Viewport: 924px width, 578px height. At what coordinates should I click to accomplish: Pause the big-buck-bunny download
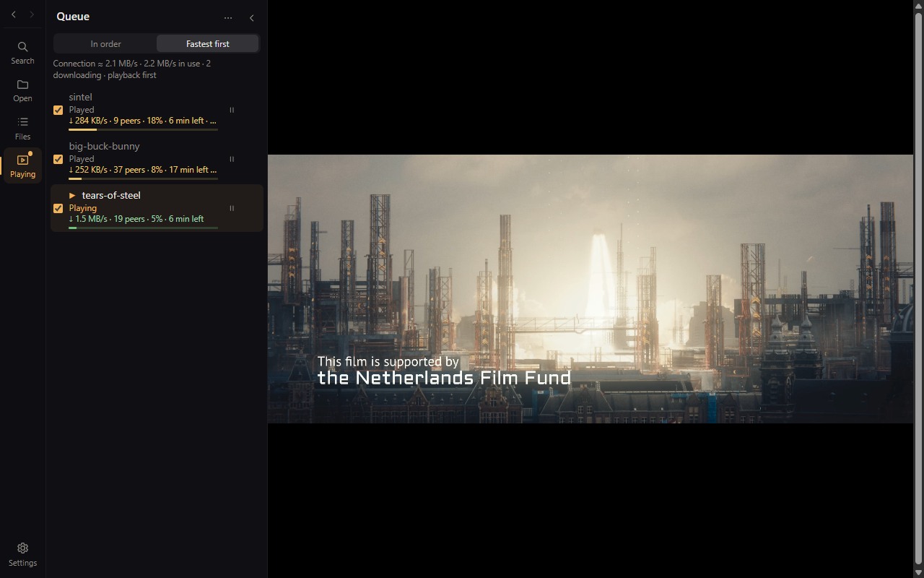(x=232, y=159)
